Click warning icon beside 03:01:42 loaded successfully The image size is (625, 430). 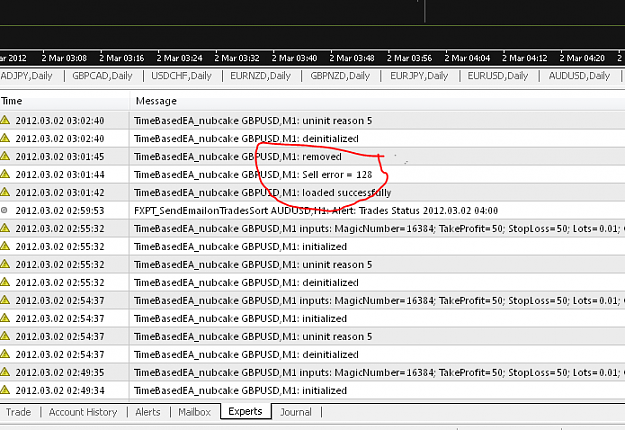point(5,192)
